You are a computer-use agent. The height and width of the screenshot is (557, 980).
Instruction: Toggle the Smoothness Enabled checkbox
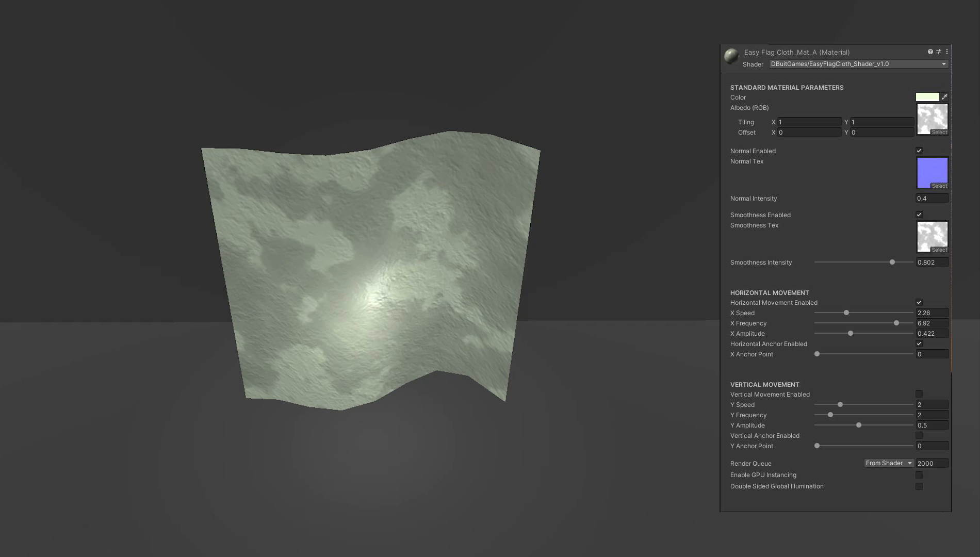tap(919, 215)
